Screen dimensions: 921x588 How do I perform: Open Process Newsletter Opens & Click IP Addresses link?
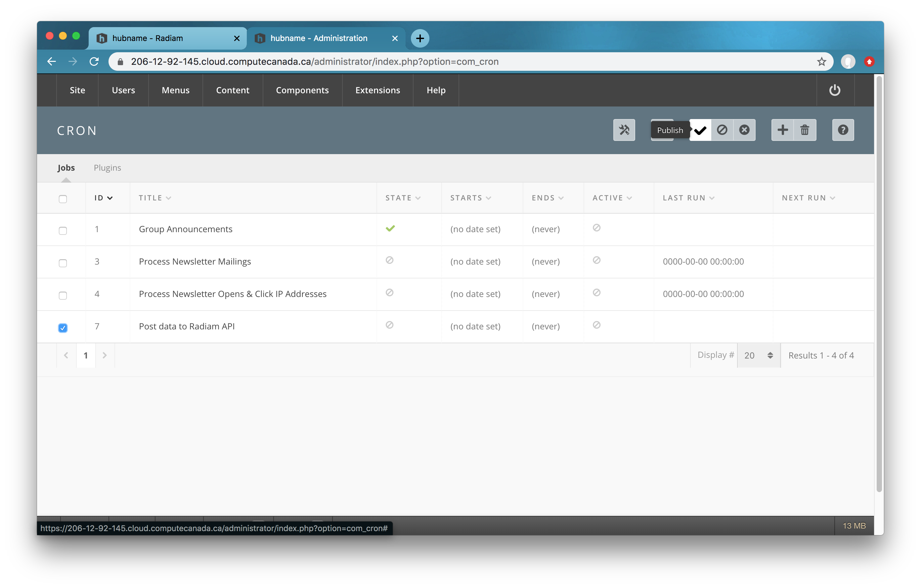point(233,294)
